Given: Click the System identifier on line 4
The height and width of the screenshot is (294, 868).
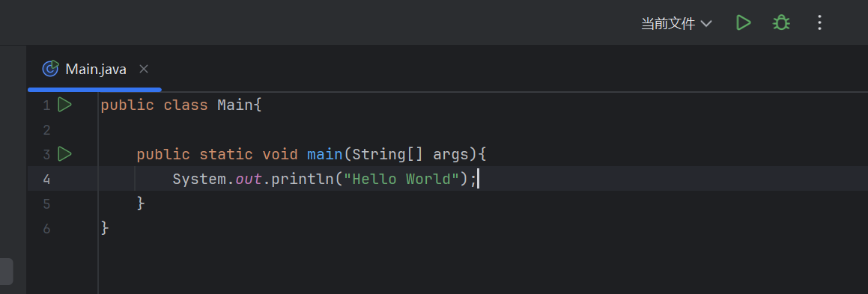Looking at the screenshot, I should (199, 179).
